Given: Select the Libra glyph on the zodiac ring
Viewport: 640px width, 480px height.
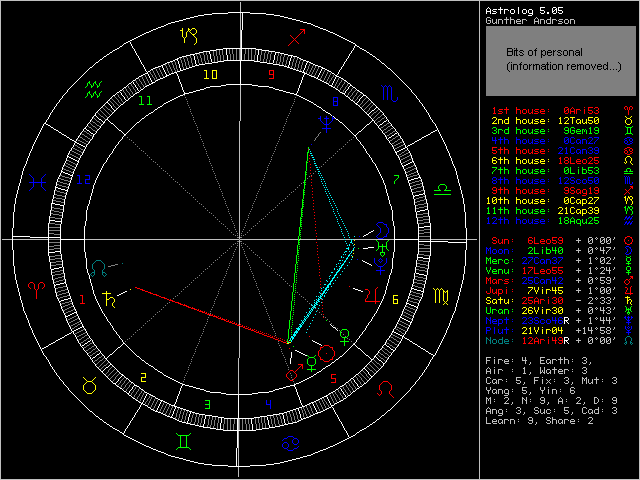Looking at the screenshot, I should (x=442, y=189).
